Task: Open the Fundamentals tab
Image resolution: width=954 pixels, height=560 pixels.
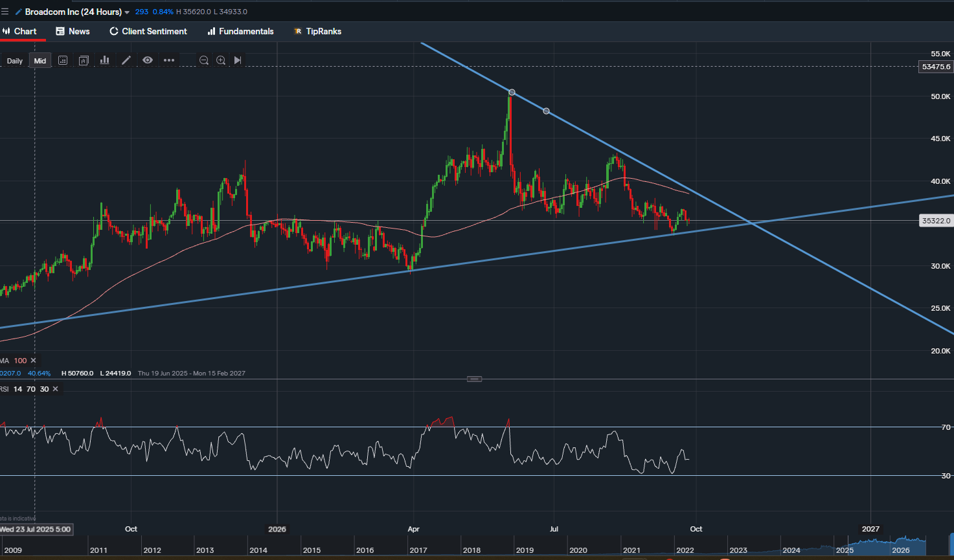Action: (240, 31)
